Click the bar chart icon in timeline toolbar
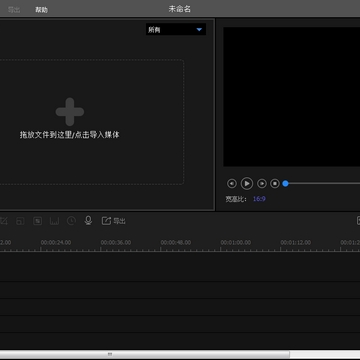Screen dimensions: 360x360 click(54, 221)
